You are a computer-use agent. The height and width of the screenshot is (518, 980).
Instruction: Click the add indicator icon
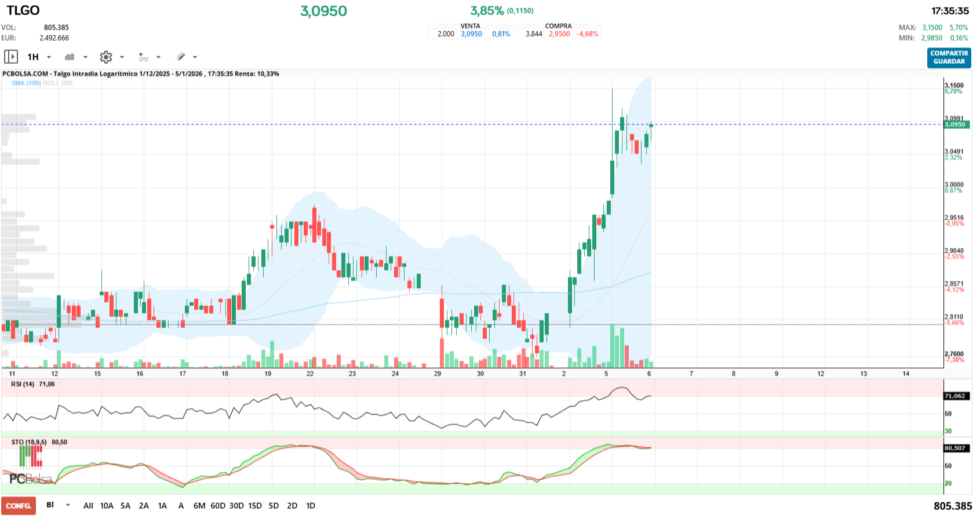143,57
